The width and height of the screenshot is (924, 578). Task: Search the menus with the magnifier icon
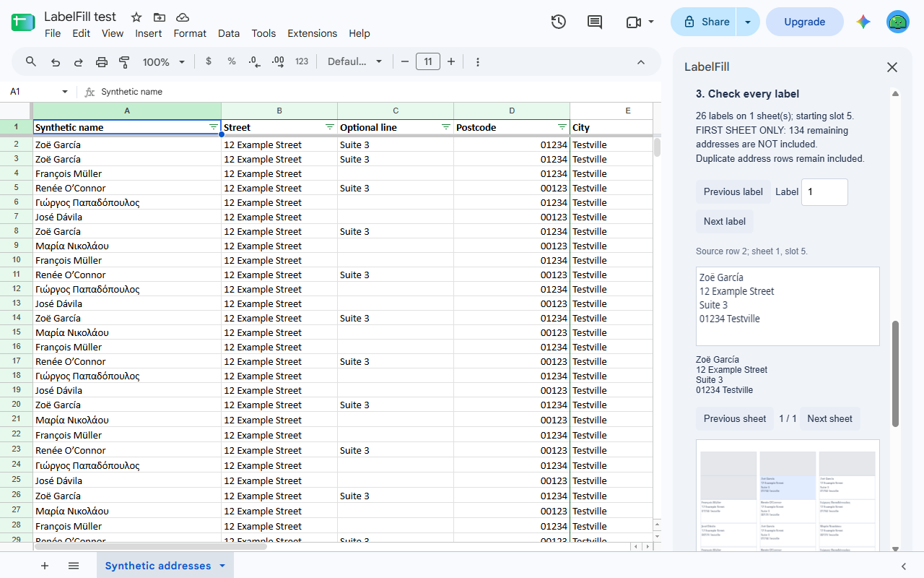pos(31,62)
